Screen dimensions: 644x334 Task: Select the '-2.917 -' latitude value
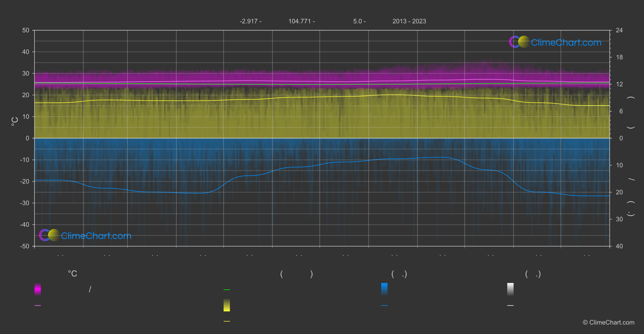pyautogui.click(x=251, y=21)
